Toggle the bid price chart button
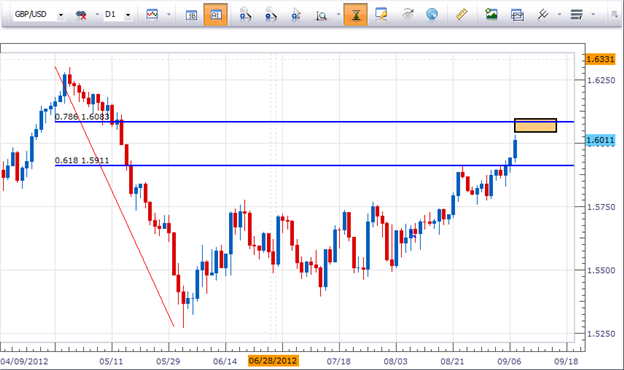Viewport: 624px width, 370px height. pos(191,15)
